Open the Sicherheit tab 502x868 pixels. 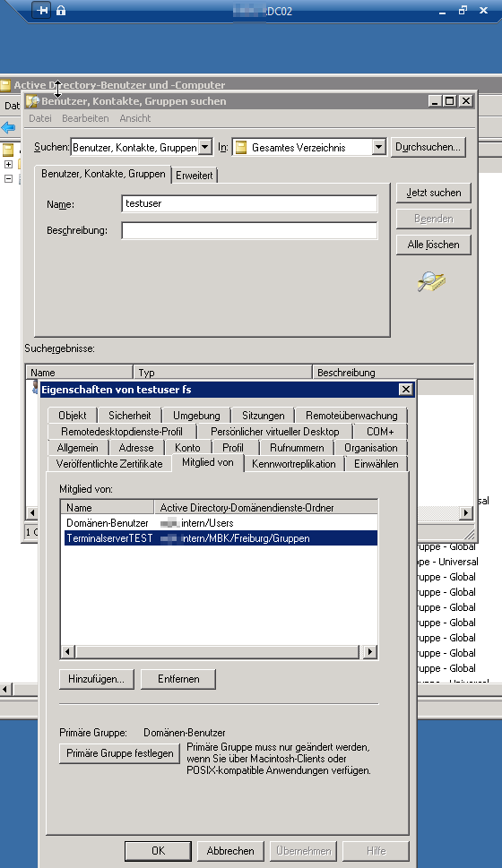[x=130, y=415]
